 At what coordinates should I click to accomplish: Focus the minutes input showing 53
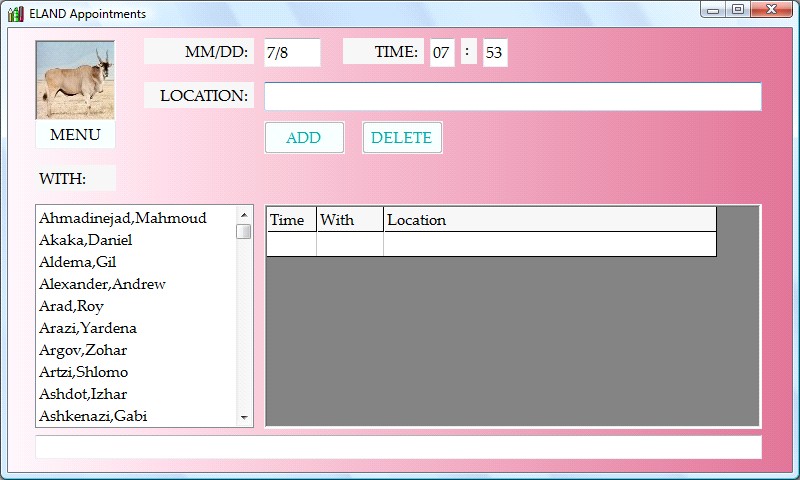[494, 53]
